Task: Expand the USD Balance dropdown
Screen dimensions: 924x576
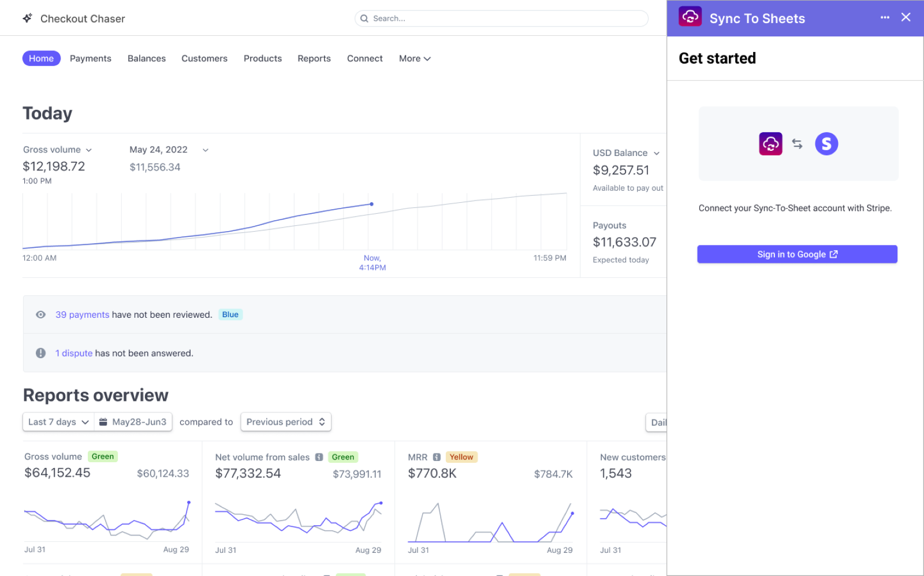Action: click(656, 153)
